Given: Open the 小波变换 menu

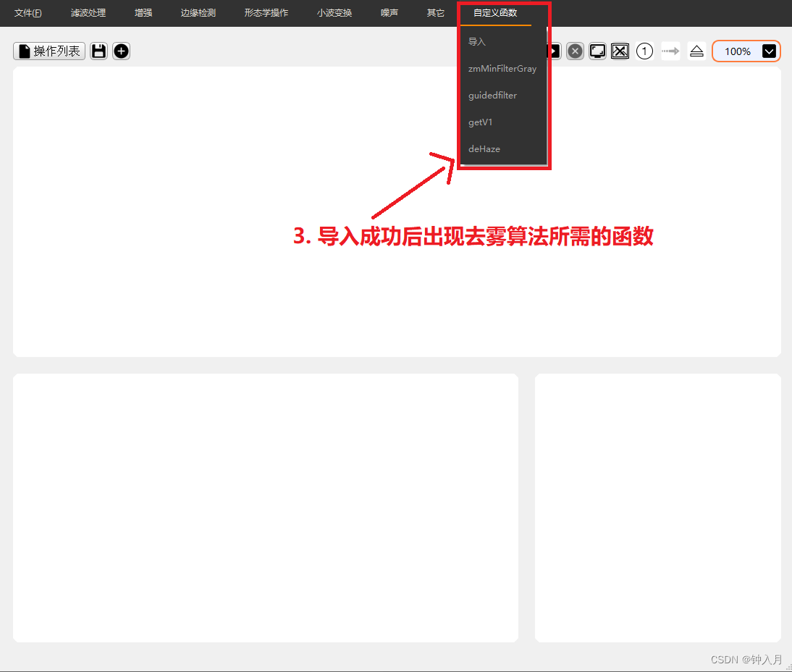Looking at the screenshot, I should pos(334,12).
